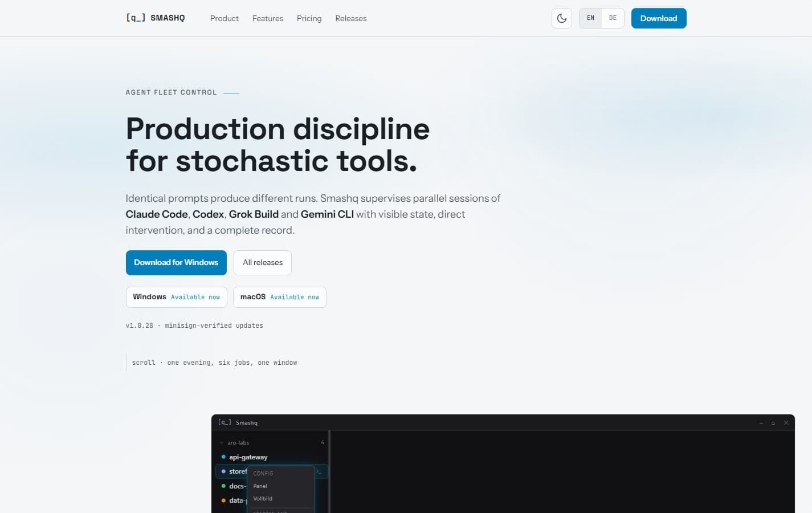Viewport: 812px width, 513px height.
Task: Select the data- session row
Action: 234,500
